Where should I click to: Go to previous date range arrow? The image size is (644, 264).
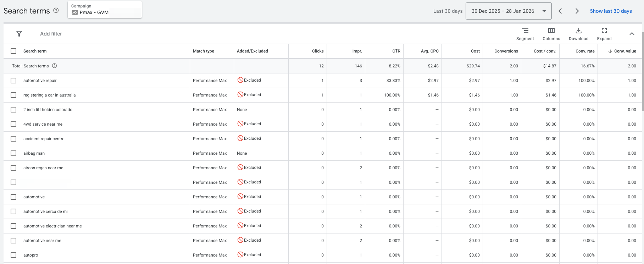(560, 11)
